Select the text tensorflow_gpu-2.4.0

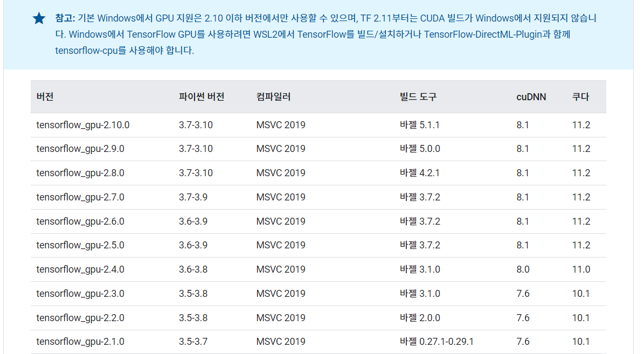pos(80,269)
